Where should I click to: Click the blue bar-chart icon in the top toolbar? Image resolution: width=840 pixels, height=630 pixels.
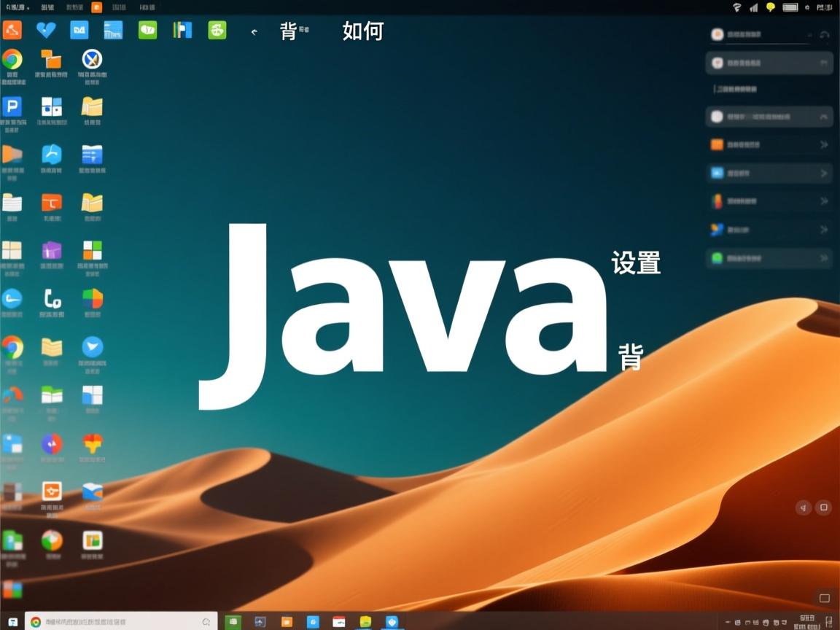113,31
